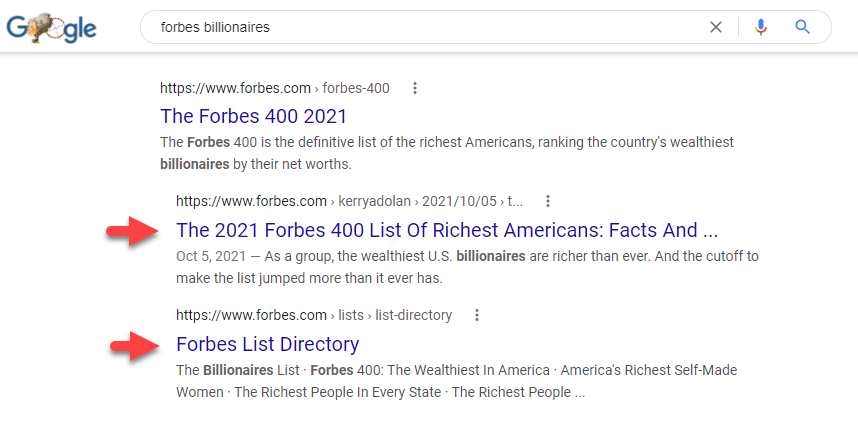Click the red arrow beside Forbes List Directory
This screenshot has width=858, height=437.
pyautogui.click(x=134, y=346)
